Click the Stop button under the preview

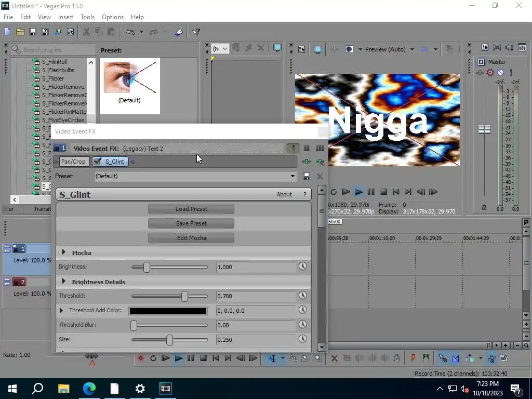coord(383,192)
